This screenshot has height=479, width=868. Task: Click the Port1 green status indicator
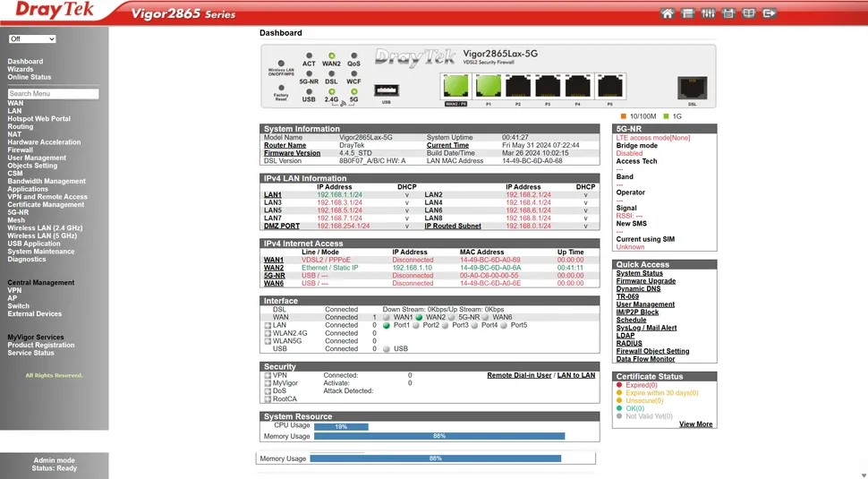click(x=387, y=325)
